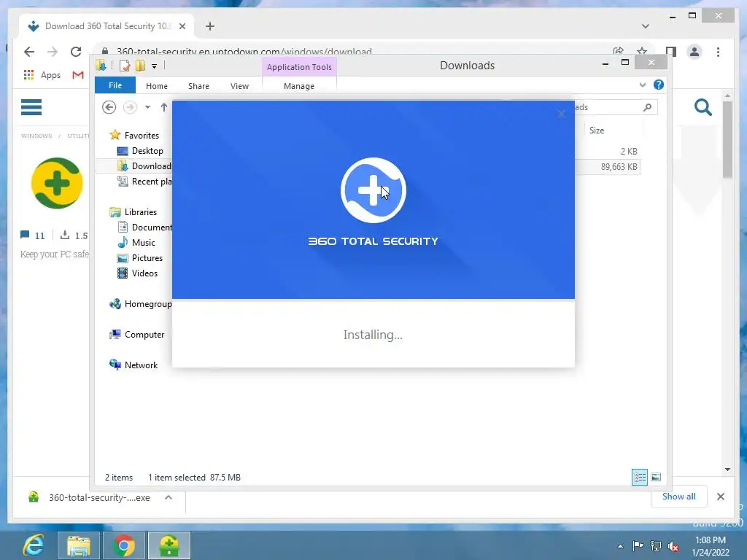Select Homegroup in navigation pane
The height and width of the screenshot is (560, 747).
click(141, 304)
